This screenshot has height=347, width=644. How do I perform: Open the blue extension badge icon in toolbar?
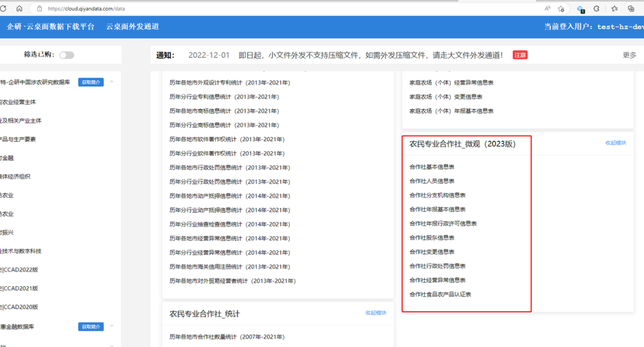[580, 8]
